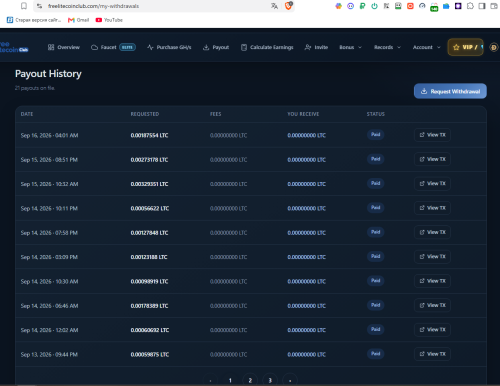View TX for Sep 14 07:58 PM payout
Screen dimensions: 500x386
432,232
